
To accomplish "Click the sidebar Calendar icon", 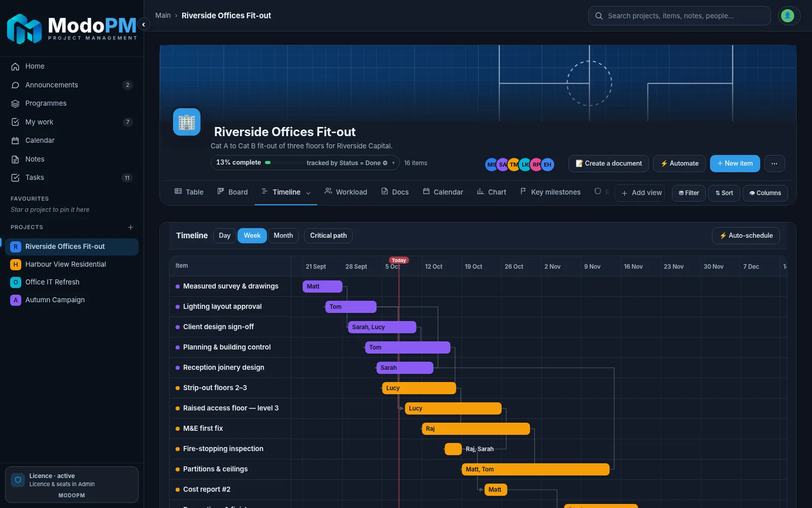I will coord(15,141).
